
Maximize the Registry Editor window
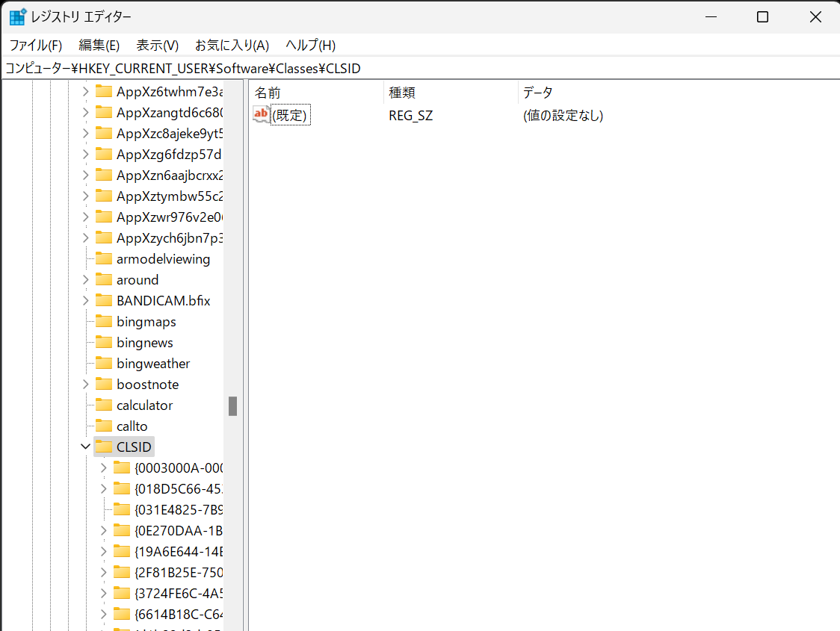[x=762, y=17]
